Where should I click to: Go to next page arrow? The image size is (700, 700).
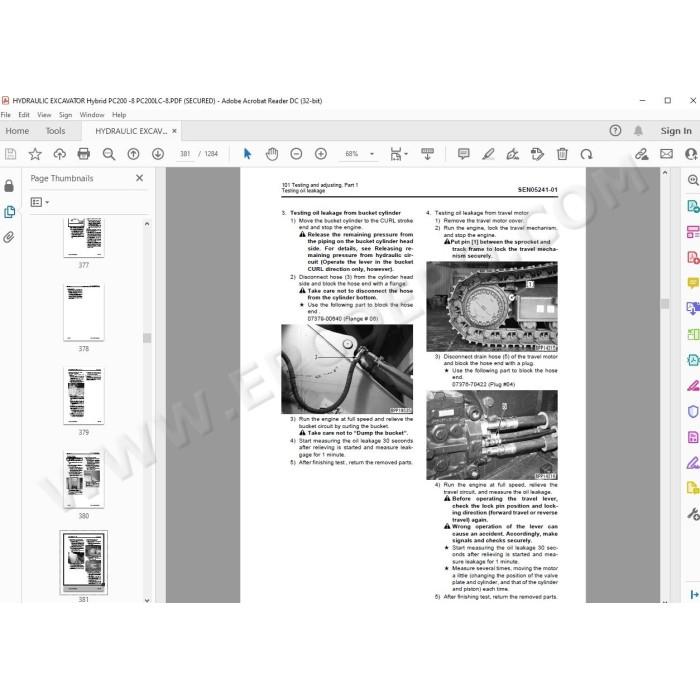point(158,154)
